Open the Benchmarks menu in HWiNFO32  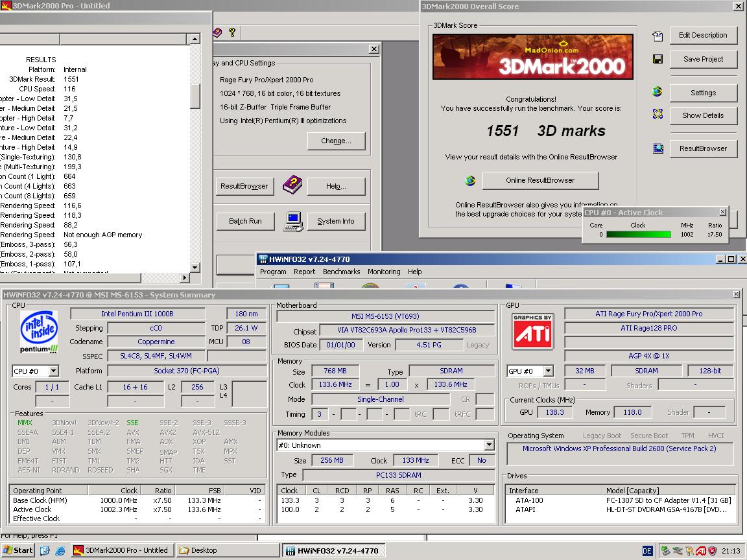point(342,272)
